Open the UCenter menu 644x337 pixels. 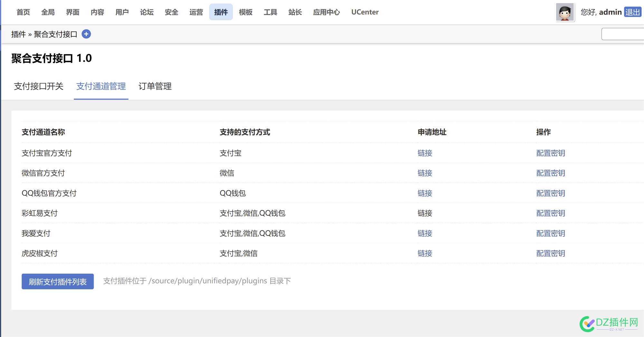point(365,12)
